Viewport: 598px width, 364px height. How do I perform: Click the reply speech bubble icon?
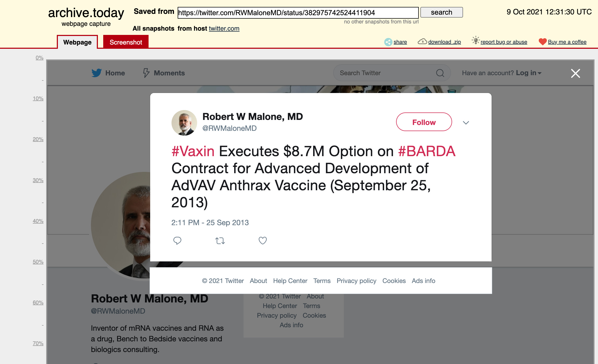point(177,241)
